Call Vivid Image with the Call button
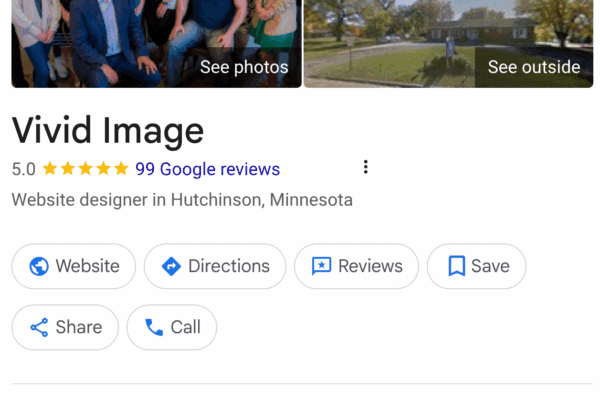 pyautogui.click(x=172, y=327)
